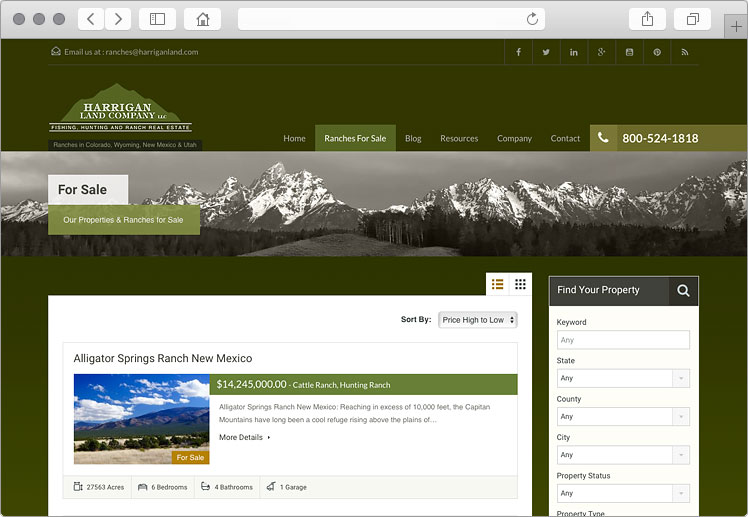
Task: Open the Sort By dropdown
Action: pos(478,320)
